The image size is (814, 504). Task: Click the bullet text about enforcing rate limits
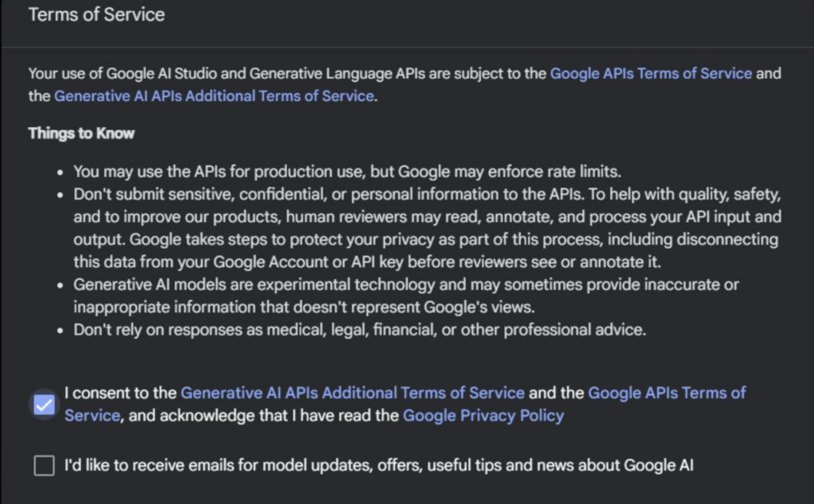[347, 172]
